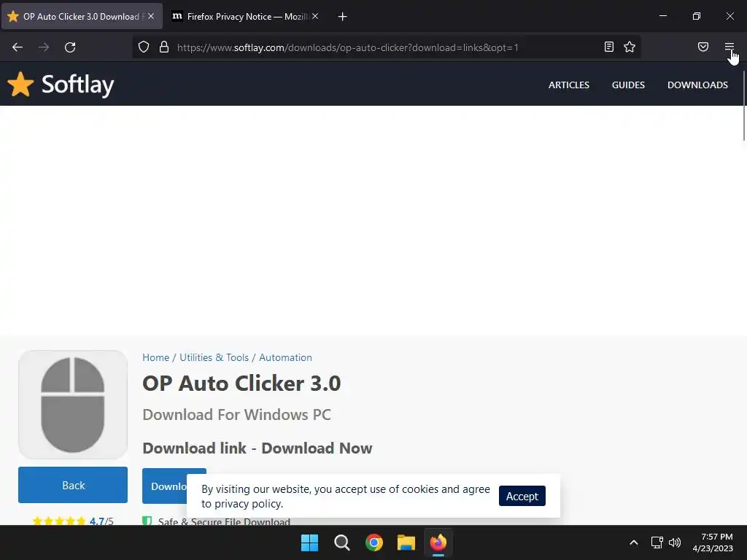Reload the current page
The height and width of the screenshot is (560, 747).
[x=70, y=47]
